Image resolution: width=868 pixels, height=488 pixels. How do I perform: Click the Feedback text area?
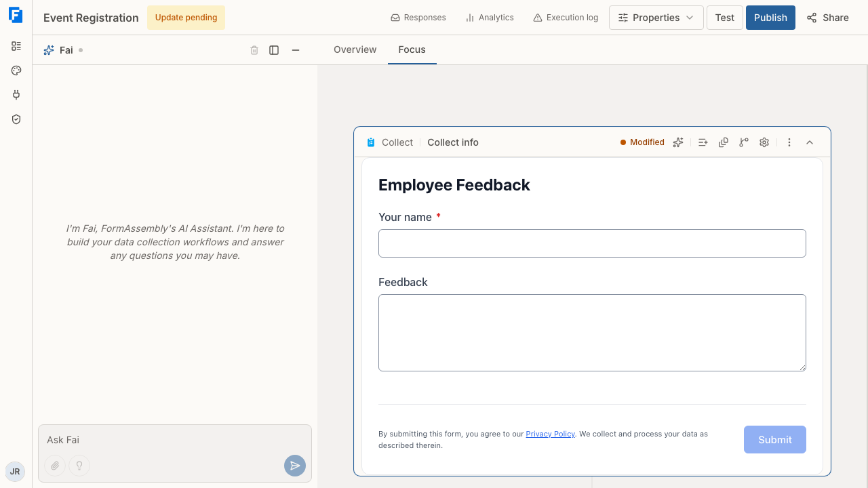592,333
